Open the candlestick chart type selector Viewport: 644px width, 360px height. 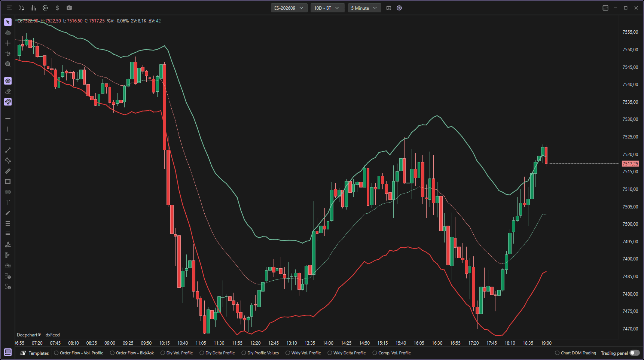[21, 8]
